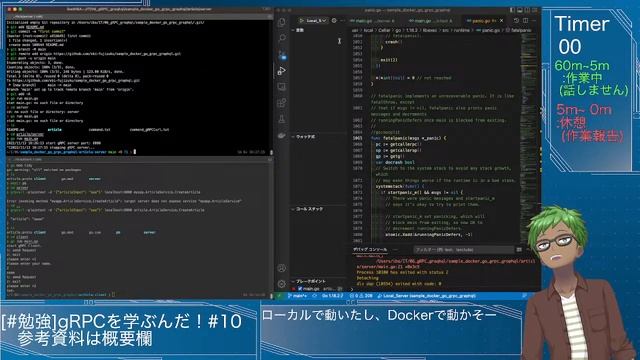The width and height of the screenshot is (640, 360).
Task: Click the src breadcrumb segment
Action: point(445,30)
